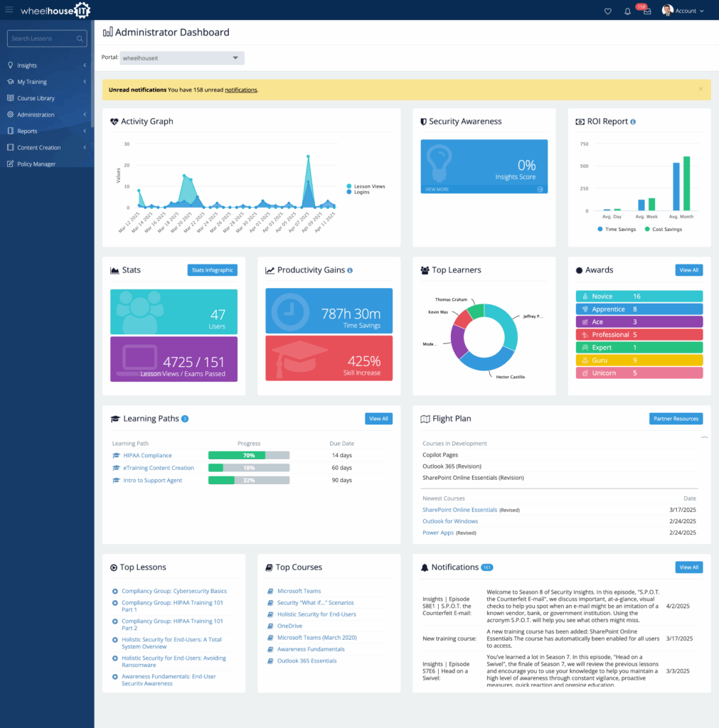This screenshot has height=728, width=719.
Task: Toggle Time Savings legend in ROI Report
Action: (617, 230)
